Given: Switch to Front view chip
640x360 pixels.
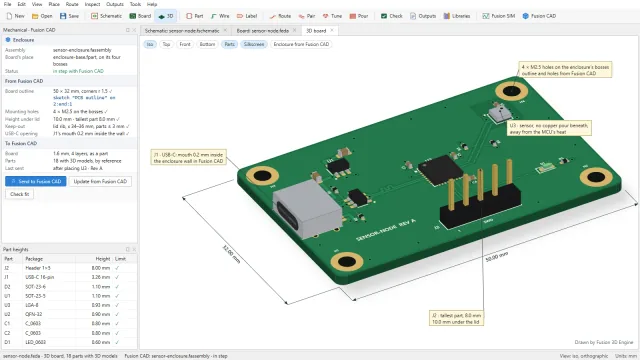Looking at the screenshot, I should (185, 44).
